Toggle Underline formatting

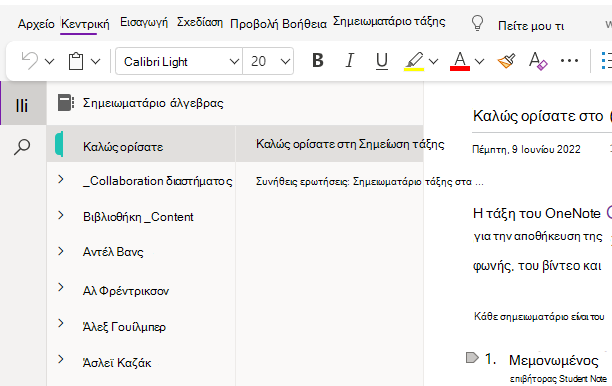(x=382, y=61)
